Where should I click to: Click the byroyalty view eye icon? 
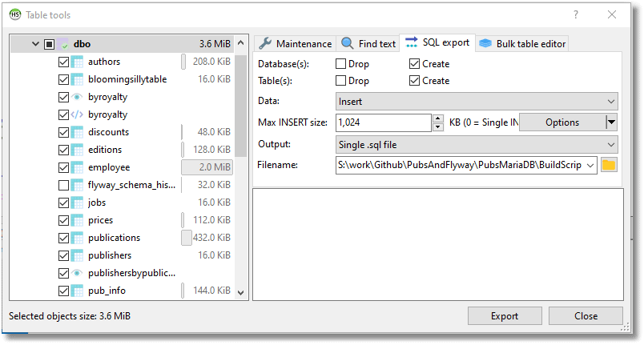click(78, 97)
